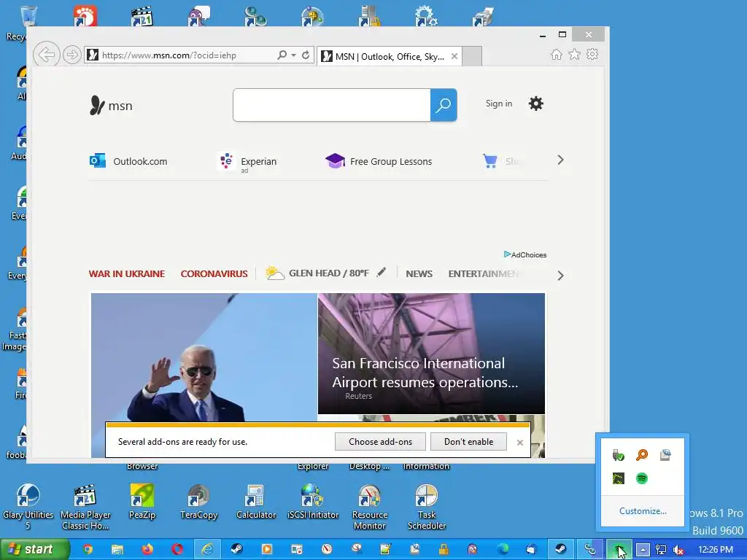Image resolution: width=747 pixels, height=560 pixels.
Task: Click the 12:26 PM clock
Action: (716, 550)
